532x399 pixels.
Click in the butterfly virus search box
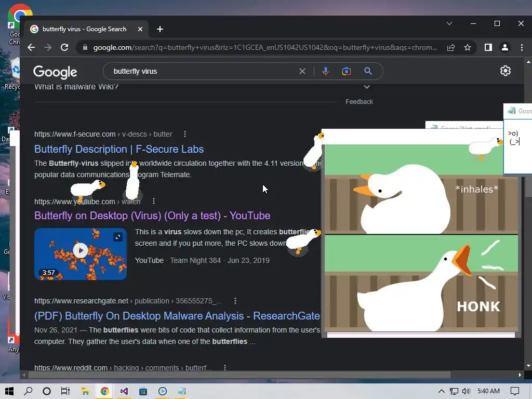204,71
